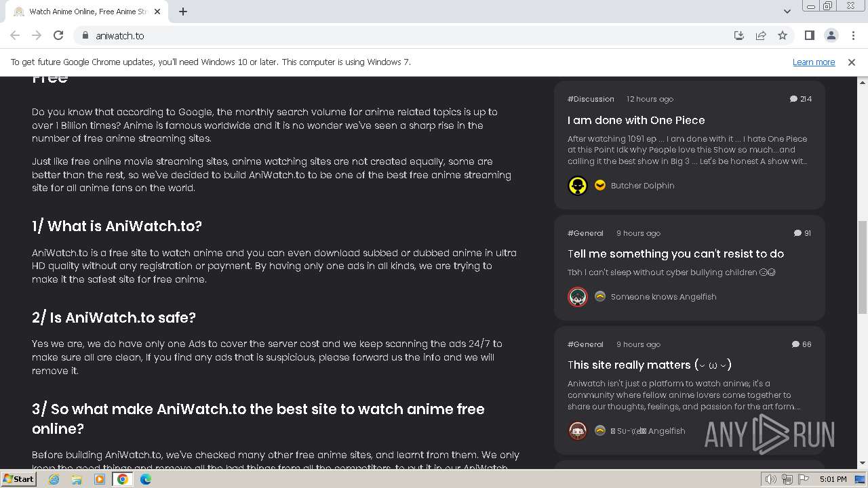Image resolution: width=868 pixels, height=488 pixels.
Task: Open #General tag on 'This site really matters' post
Action: tap(585, 344)
